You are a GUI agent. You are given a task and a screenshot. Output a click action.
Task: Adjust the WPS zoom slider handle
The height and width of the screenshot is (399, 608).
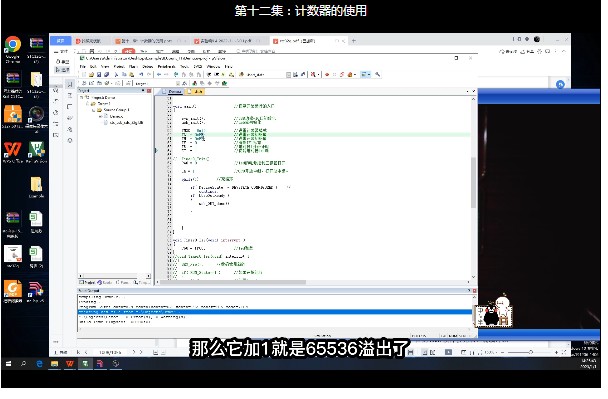[x=530, y=352]
